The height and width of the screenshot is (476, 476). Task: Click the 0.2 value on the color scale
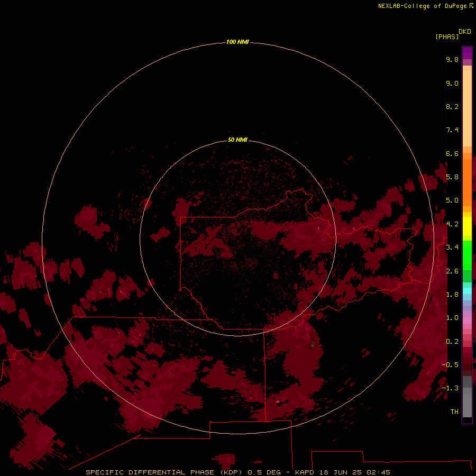coord(452,342)
